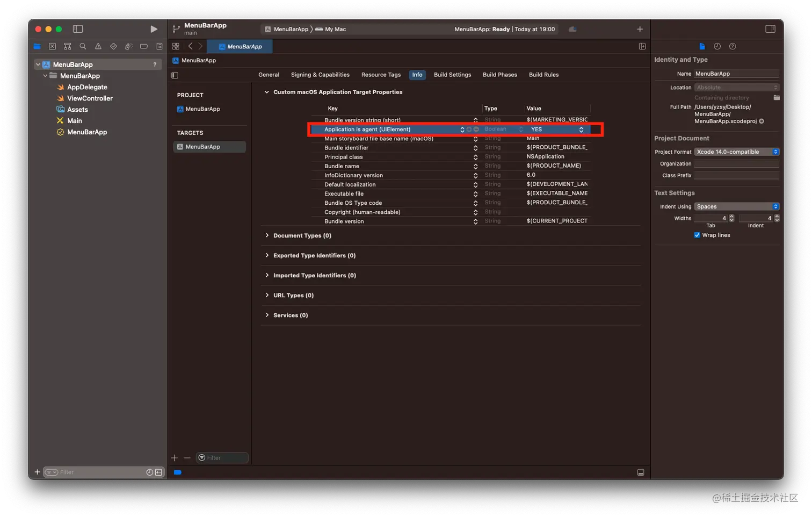Toggle the debug area at the bottom
Viewport: 812px width, 517px height.
[641, 472]
